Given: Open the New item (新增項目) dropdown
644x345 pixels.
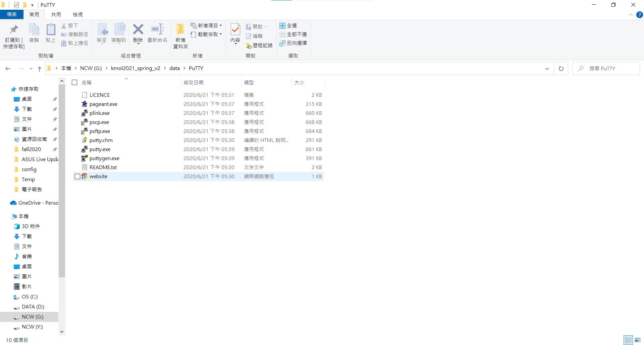Looking at the screenshot, I should tap(206, 25).
